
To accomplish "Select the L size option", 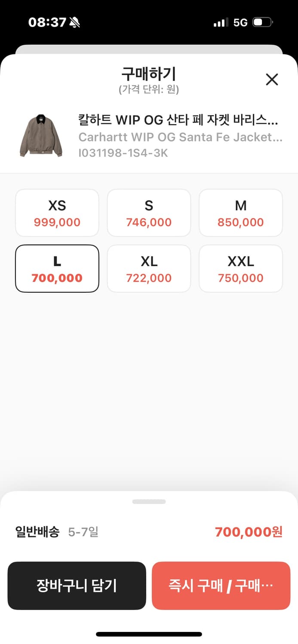I will pyautogui.click(x=57, y=269).
